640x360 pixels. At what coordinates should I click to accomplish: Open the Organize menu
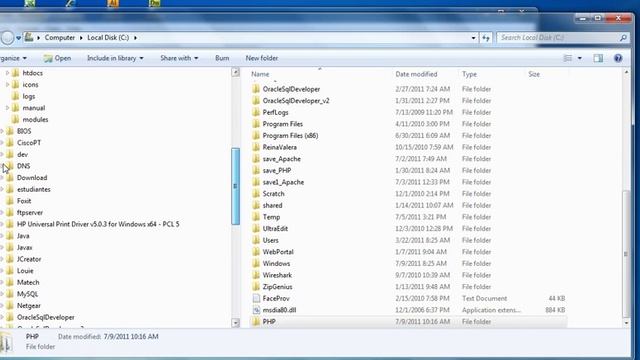point(13,58)
